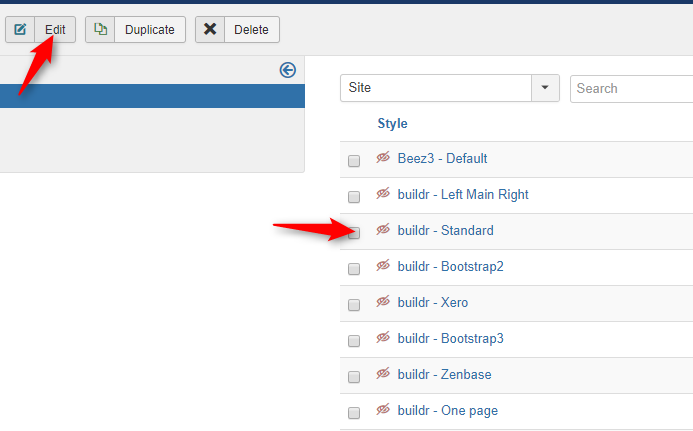Select the highlighted blue sidebar menu item

152,96
